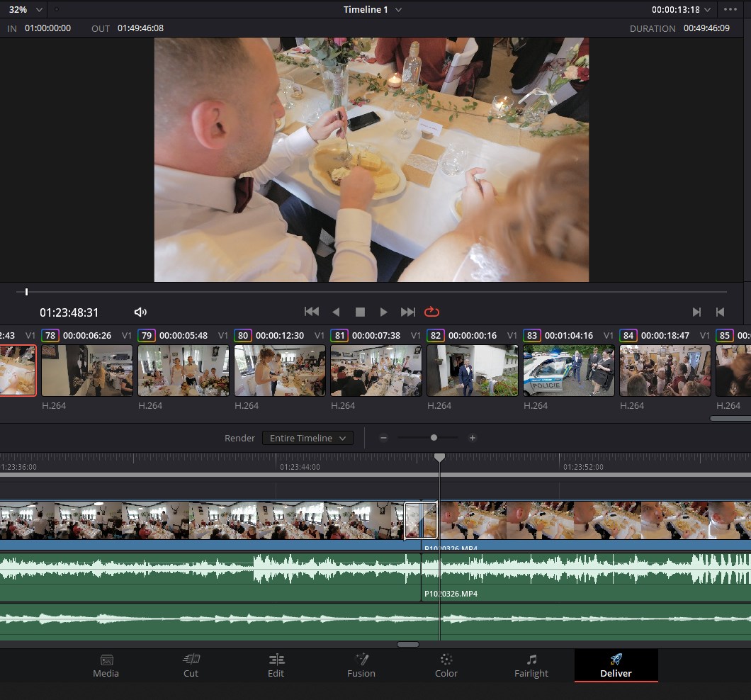Click the timeline playhead marker

tap(439, 458)
